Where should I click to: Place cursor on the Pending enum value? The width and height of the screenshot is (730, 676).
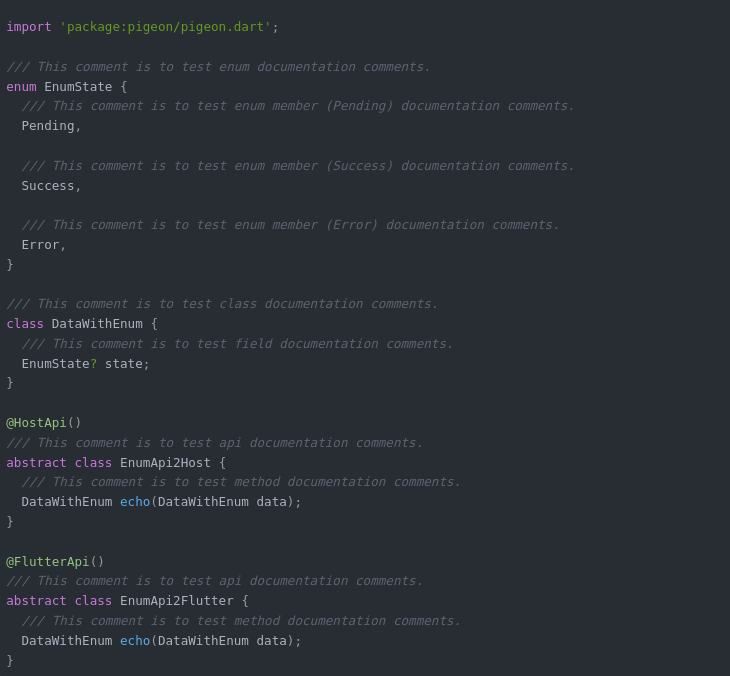[48, 126]
